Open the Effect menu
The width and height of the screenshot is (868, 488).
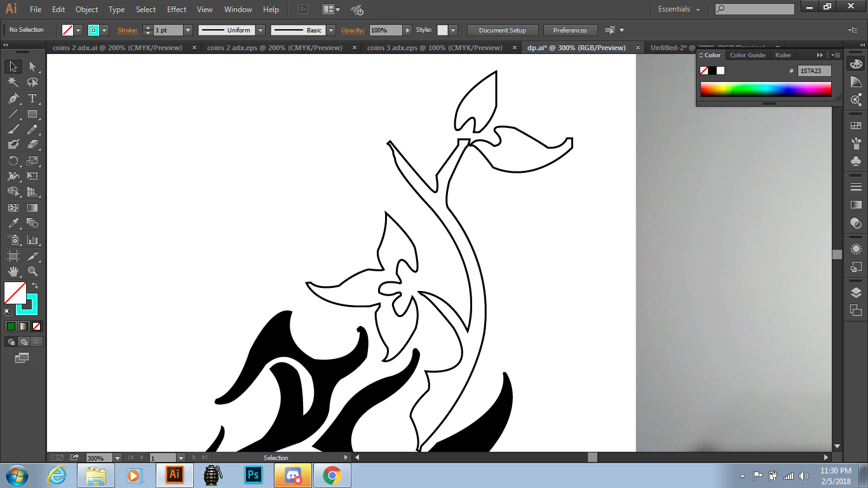[x=177, y=10]
